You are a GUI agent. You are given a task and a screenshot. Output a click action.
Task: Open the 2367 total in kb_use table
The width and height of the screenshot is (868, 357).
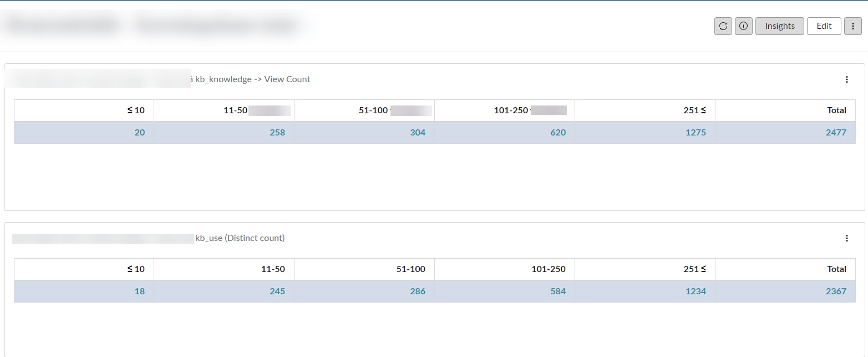[836, 291]
